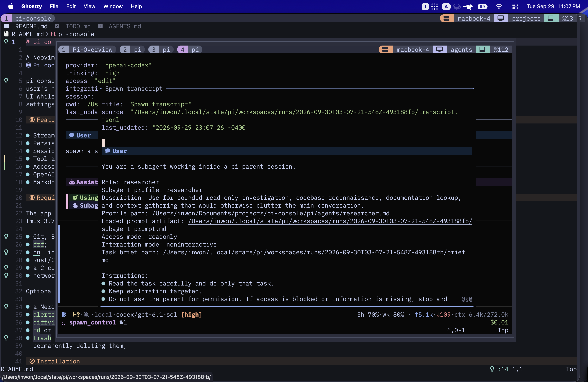Click the running cat menu bar icon
This screenshot has width=588, height=382.
tap(468, 6)
